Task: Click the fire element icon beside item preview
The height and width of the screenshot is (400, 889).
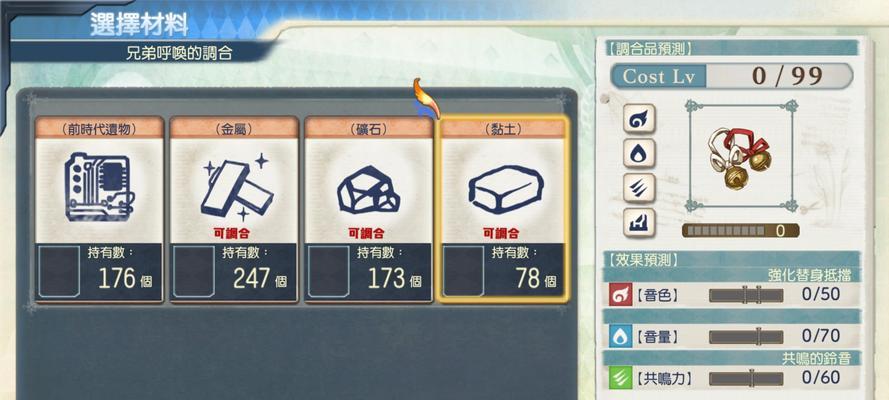Action: pyautogui.click(x=640, y=119)
